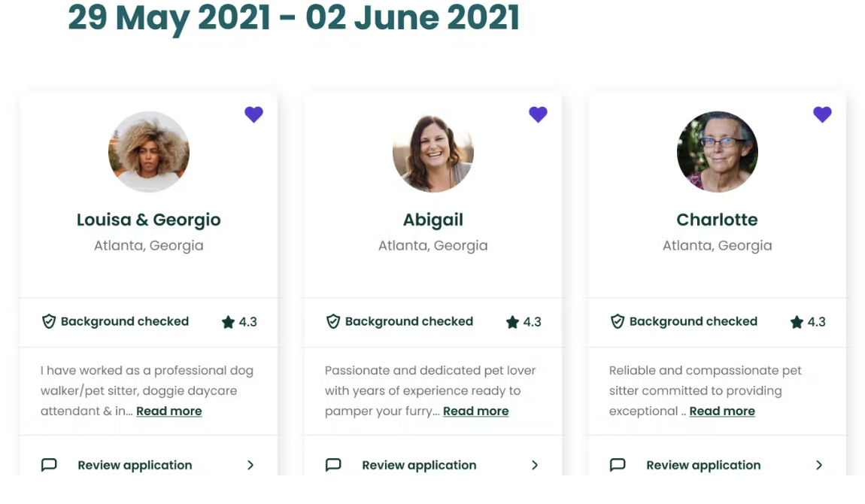Click the 4.3 star on Charlotte's card

797,322
